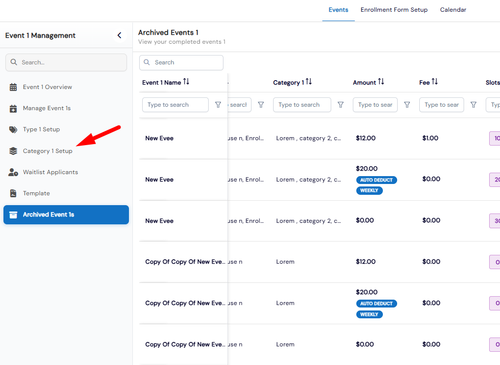Open Event 1 Overview page
Viewport: 500px width, 365px height.
coord(47,87)
